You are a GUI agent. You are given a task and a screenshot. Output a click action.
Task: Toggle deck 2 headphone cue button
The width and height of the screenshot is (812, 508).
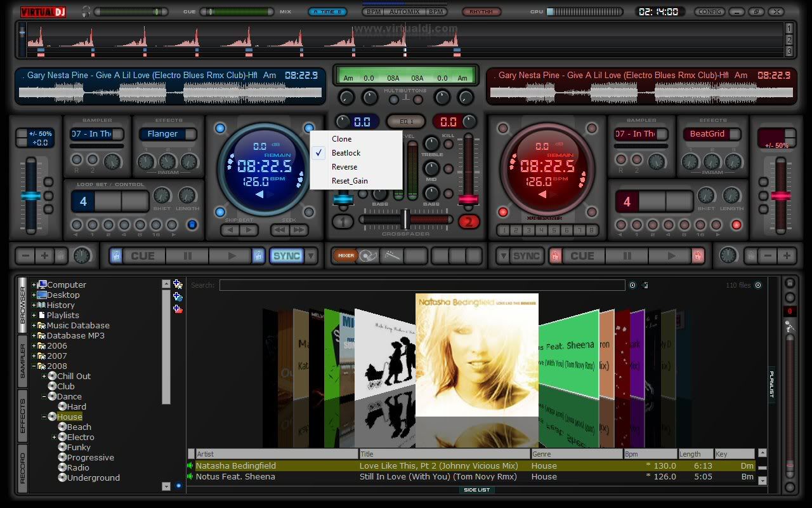[x=469, y=222]
